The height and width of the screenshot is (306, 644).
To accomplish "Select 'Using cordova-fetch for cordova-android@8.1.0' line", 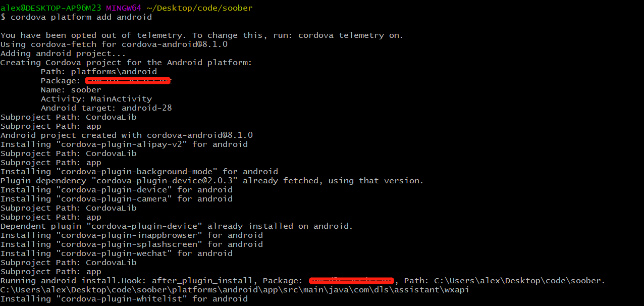I will (114, 44).
